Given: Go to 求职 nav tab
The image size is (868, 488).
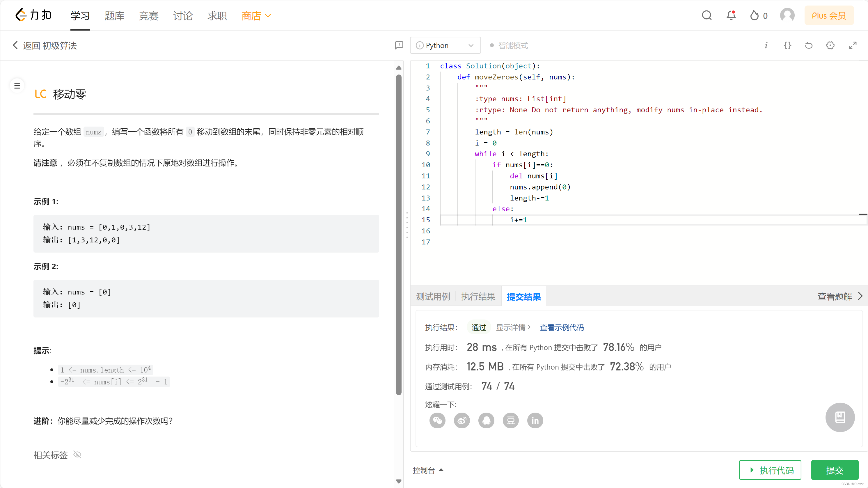Looking at the screenshot, I should pos(217,15).
